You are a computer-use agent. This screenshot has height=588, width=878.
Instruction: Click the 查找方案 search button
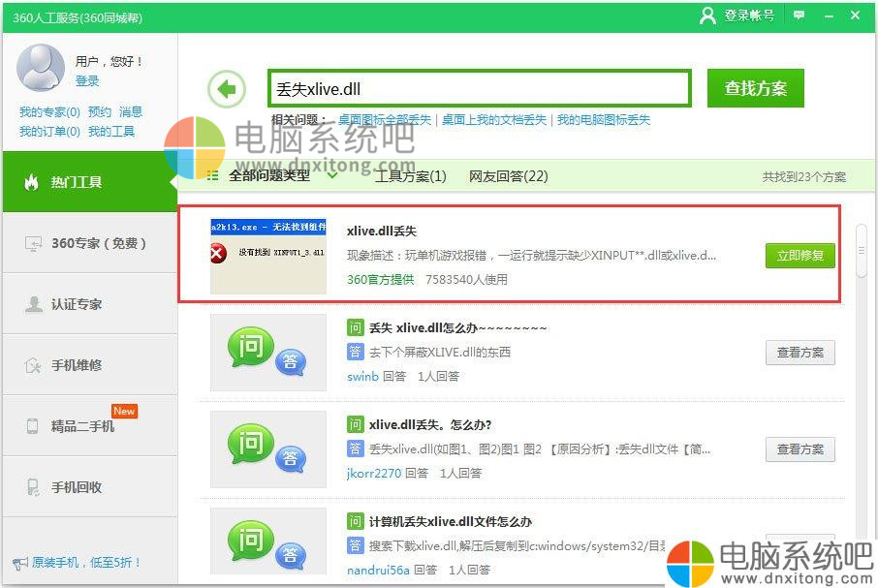click(x=755, y=88)
